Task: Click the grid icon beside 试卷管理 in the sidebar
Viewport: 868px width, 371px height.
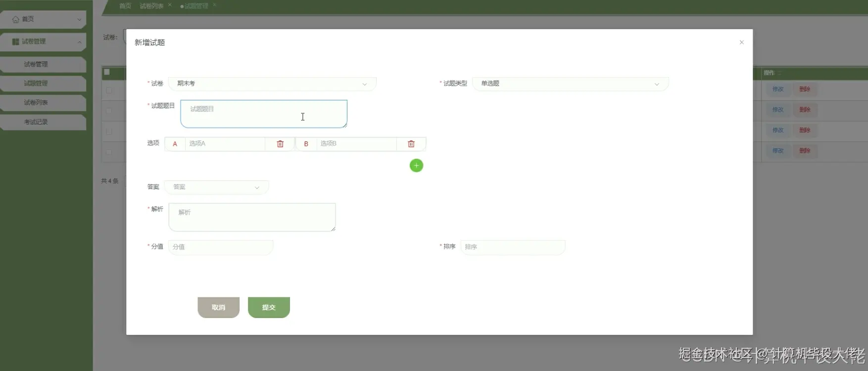Action: point(16,42)
